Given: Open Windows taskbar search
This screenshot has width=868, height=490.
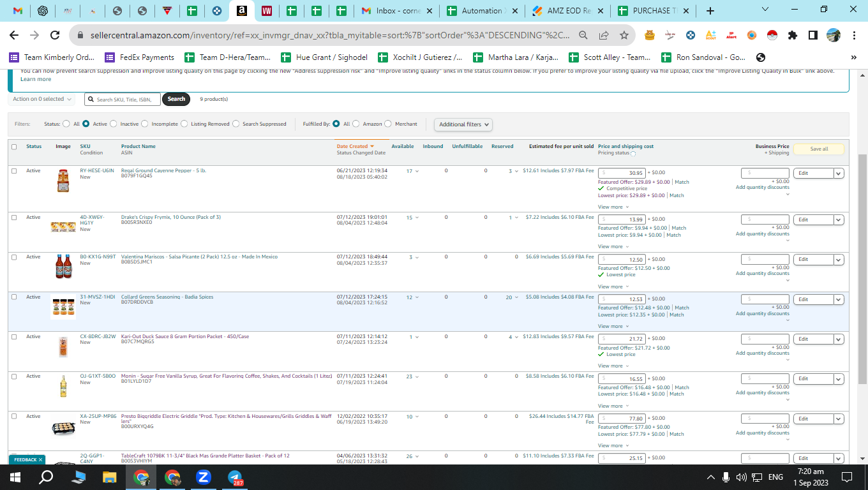Looking at the screenshot, I should click(x=47, y=477).
